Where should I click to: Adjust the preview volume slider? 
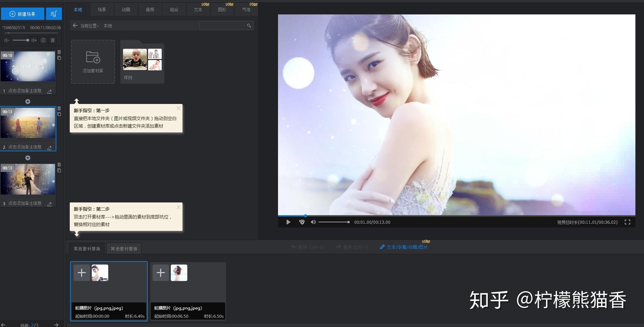coord(334,222)
